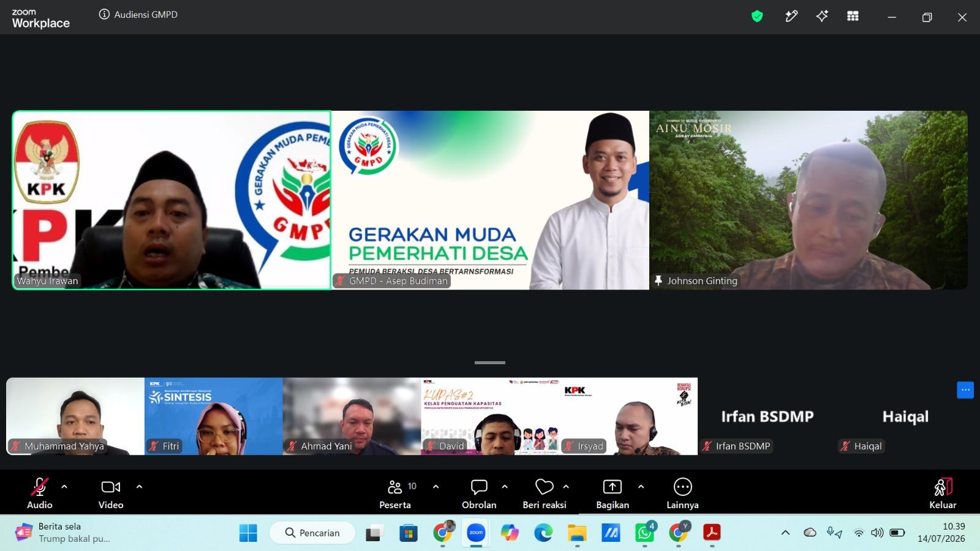
Task: Open Task View on the taskbar
Action: tap(375, 533)
